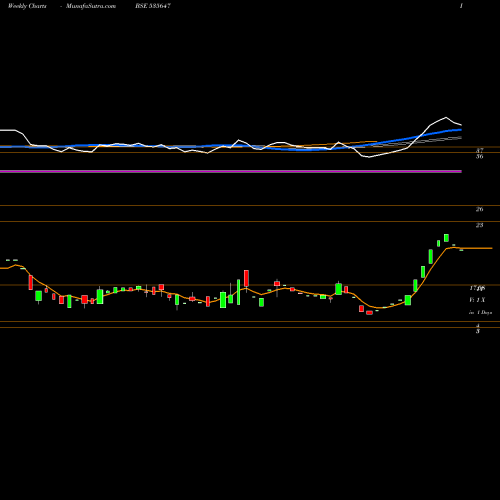Click the 'Weekly Charts' title text

coord(27,6)
